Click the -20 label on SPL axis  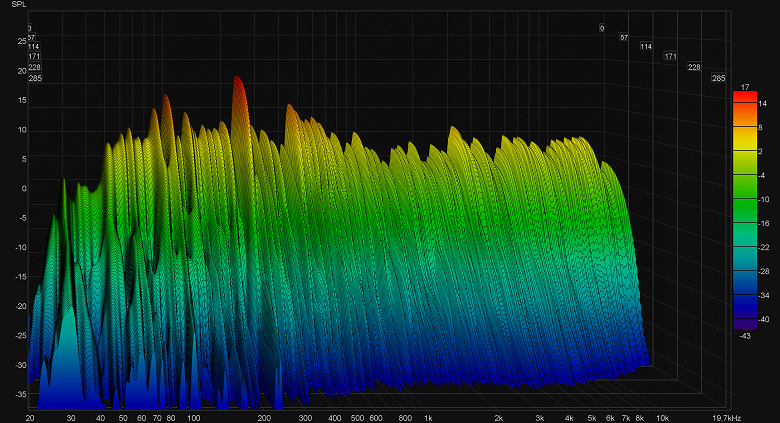(21, 306)
